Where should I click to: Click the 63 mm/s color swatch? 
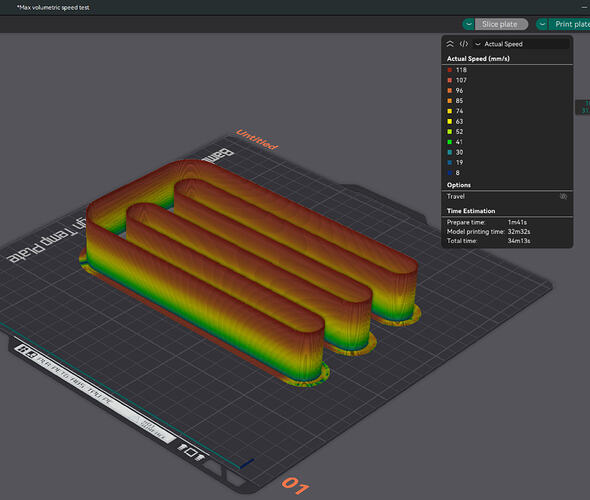click(x=450, y=122)
